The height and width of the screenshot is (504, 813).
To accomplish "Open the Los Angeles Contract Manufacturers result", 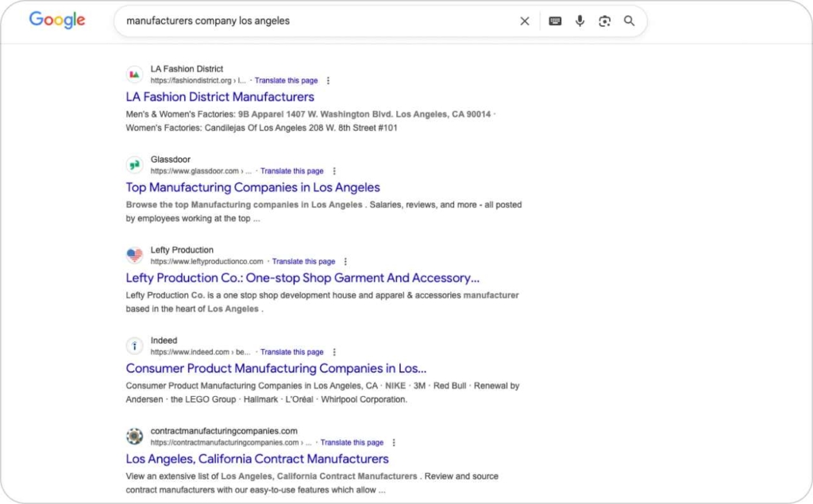I will pyautogui.click(x=256, y=459).
